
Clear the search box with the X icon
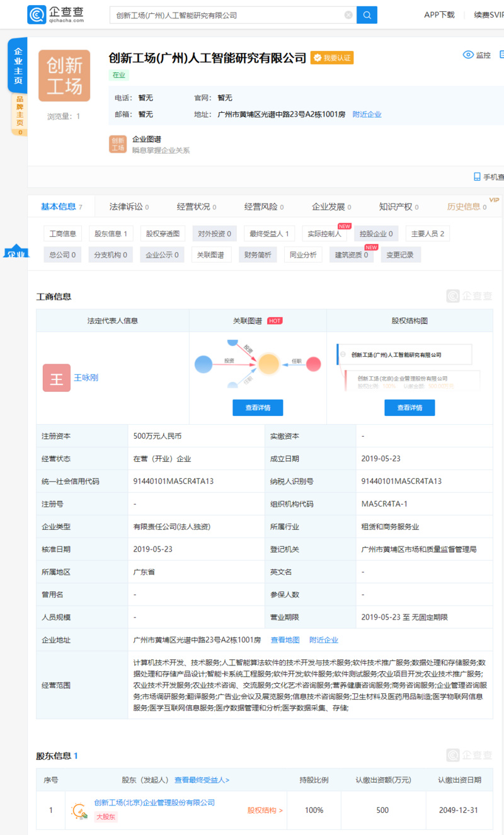348,14
